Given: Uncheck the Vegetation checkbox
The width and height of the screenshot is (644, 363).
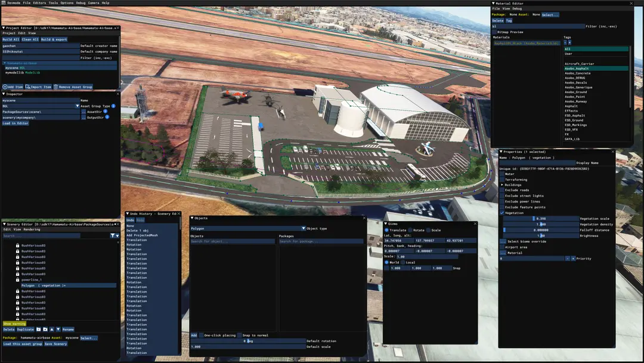Looking at the screenshot, I should 502,213.
